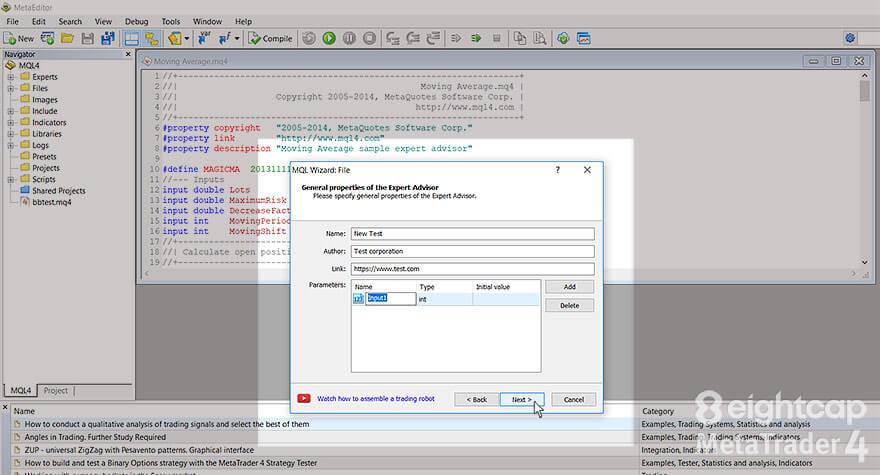
Task: Click the Step Over debug icon
Action: pos(413,39)
